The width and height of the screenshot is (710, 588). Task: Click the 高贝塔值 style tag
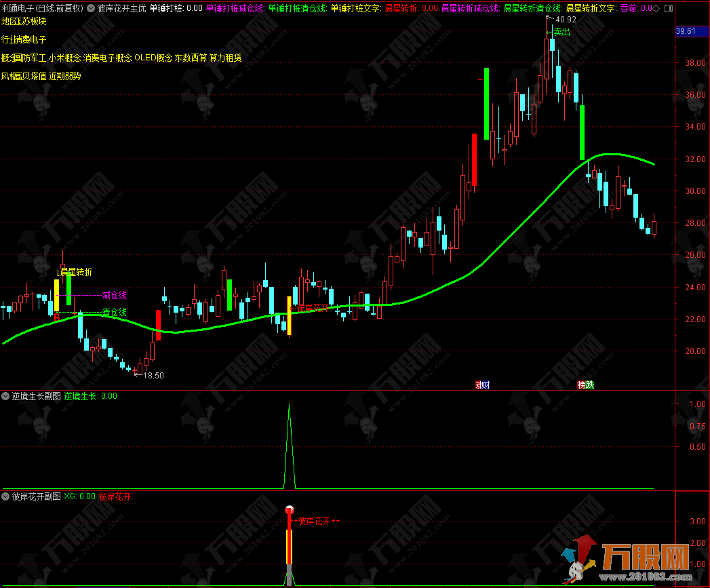30,76
